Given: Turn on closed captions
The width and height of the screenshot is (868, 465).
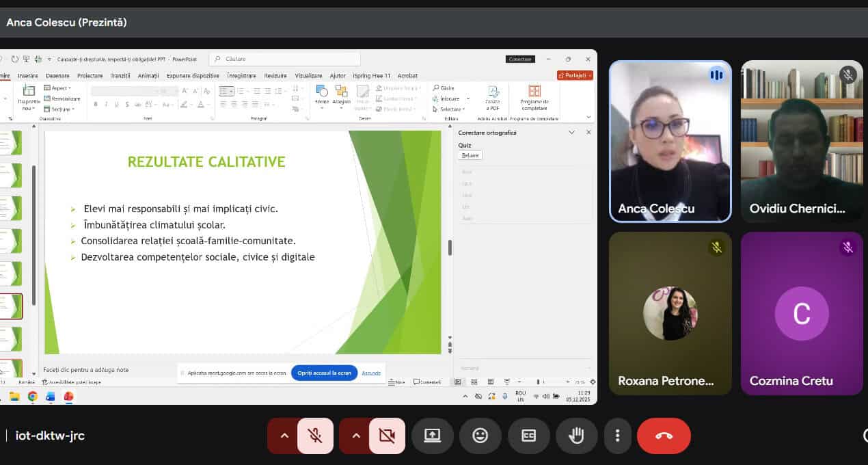Looking at the screenshot, I should pos(528,436).
